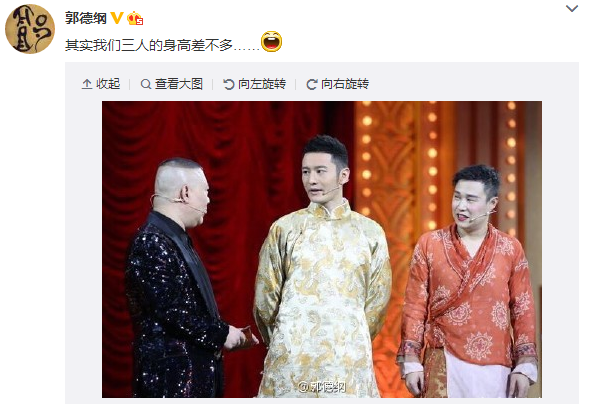Click the clockwise rotate arrow icon

point(311,84)
